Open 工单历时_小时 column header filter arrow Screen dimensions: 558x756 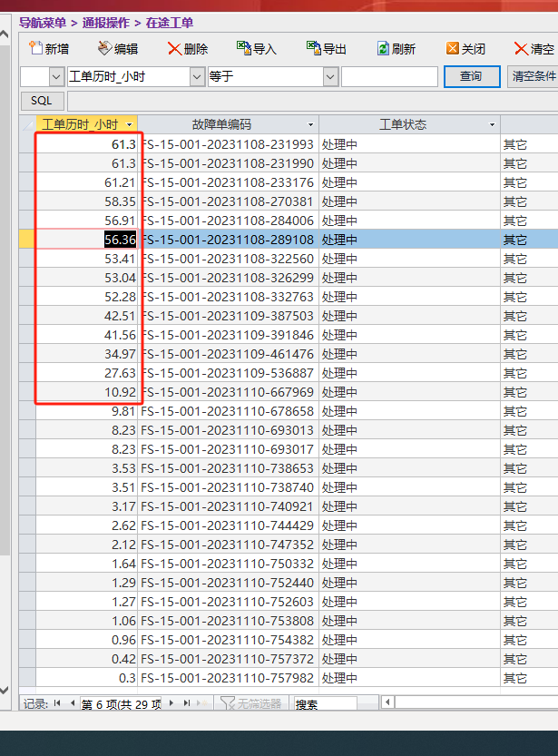click(x=129, y=125)
